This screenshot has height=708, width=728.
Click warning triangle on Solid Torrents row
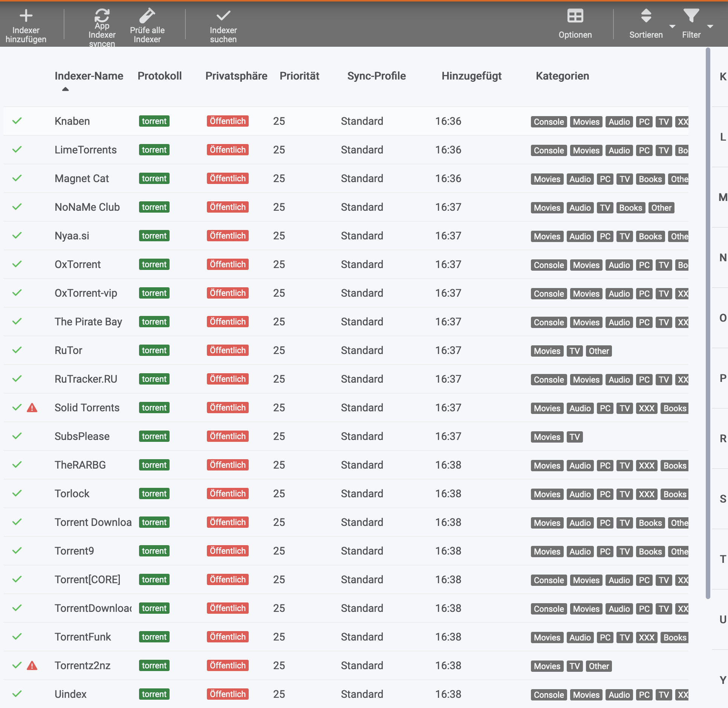32,408
